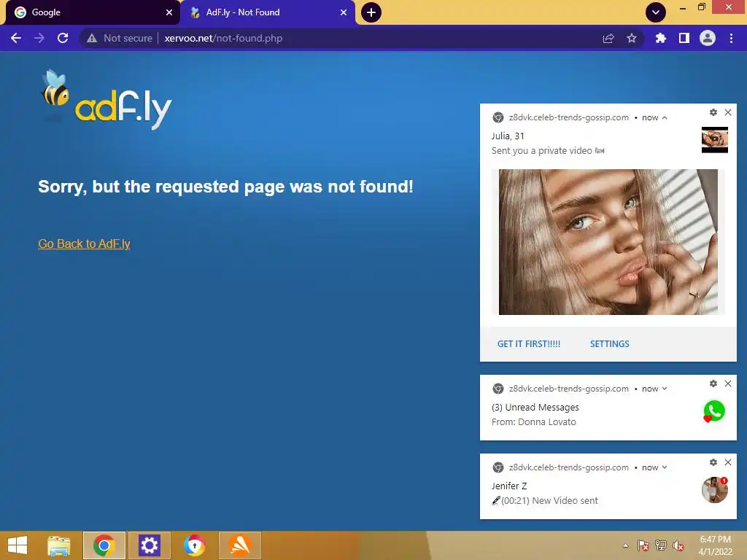
Task: Open the orange Avast taskbar icon
Action: pyautogui.click(x=239, y=545)
